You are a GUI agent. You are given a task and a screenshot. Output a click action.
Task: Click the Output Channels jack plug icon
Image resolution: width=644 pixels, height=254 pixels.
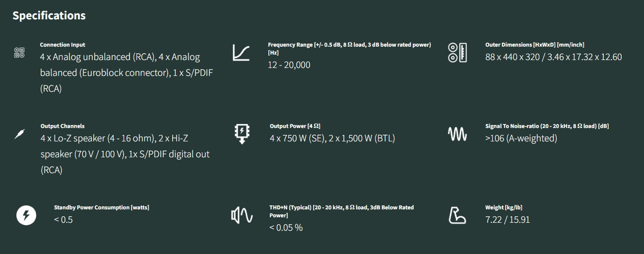[19, 133]
